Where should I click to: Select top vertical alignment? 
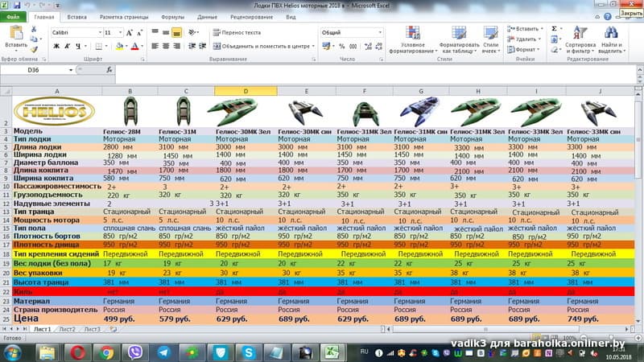[x=155, y=32]
